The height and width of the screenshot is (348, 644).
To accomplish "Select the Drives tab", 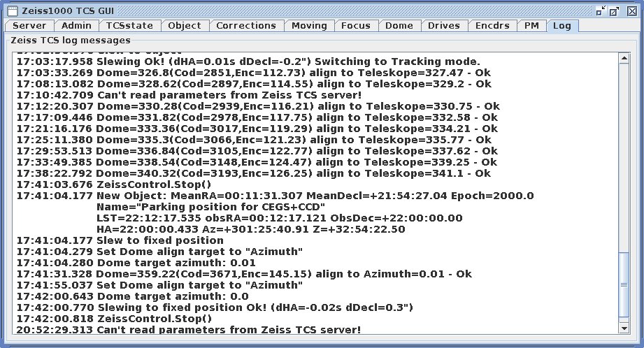I will pyautogui.click(x=443, y=25).
